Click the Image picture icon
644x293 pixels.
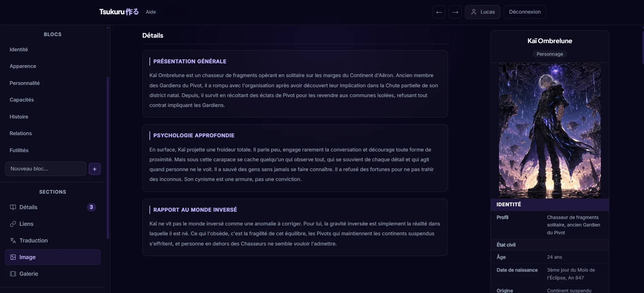(x=13, y=257)
